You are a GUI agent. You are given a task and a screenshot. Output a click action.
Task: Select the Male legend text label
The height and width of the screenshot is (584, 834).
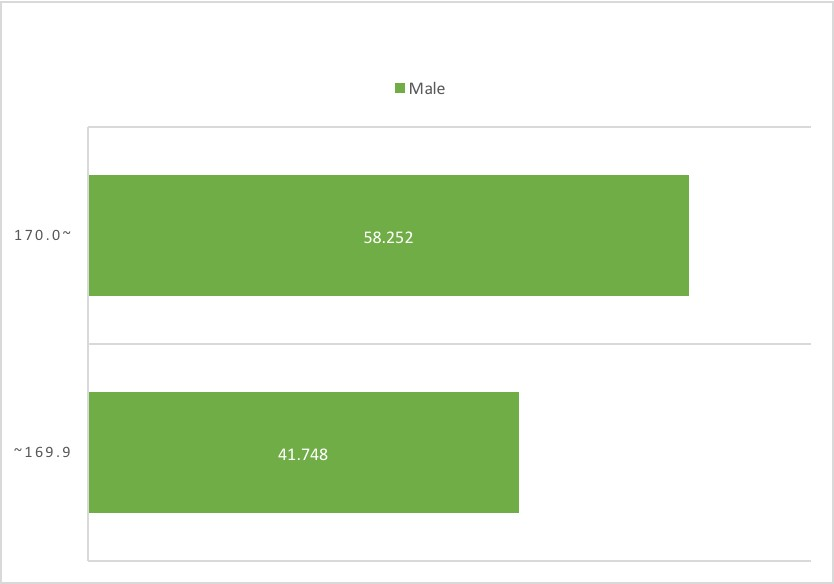(427, 88)
